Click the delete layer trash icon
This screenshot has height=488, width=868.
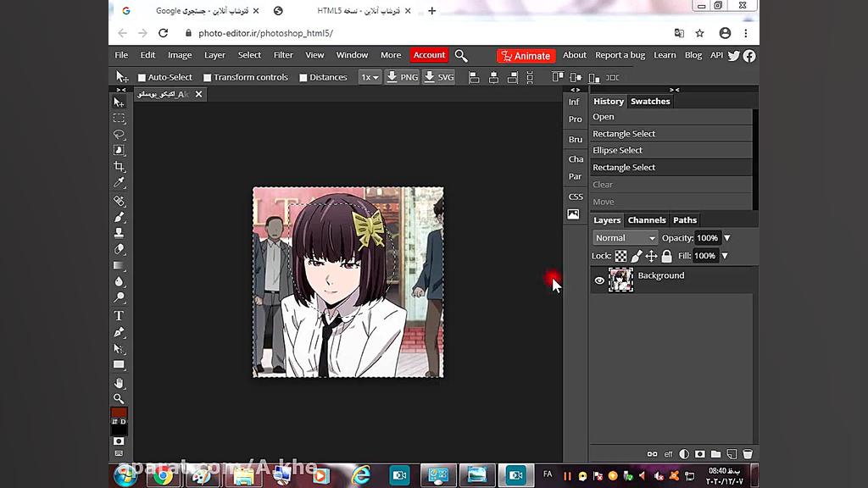coord(748,454)
